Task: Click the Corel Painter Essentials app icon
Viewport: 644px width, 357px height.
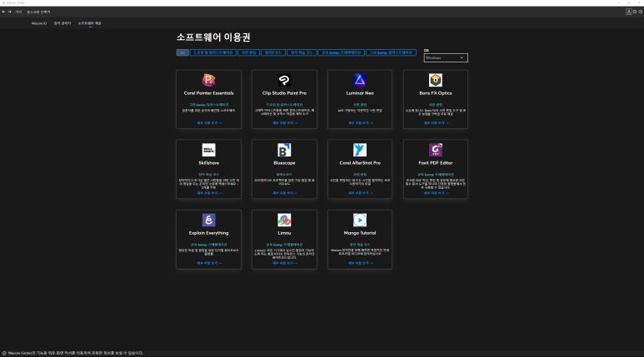Action: pos(208,80)
